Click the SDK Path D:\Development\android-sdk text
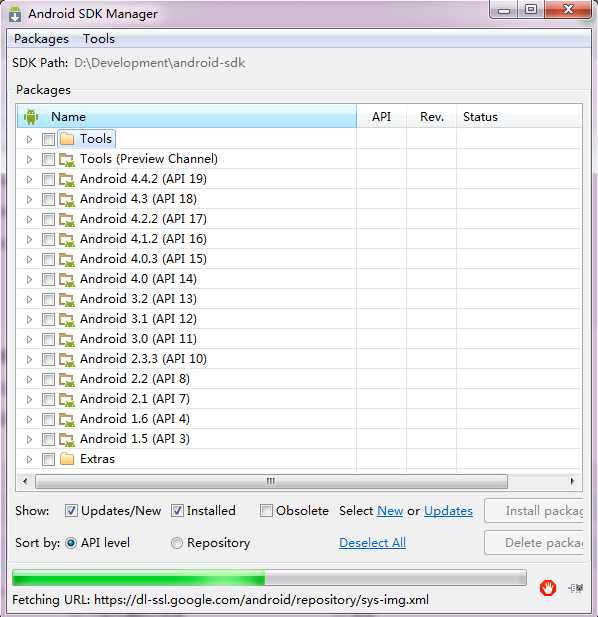Image resolution: width=598 pixels, height=617 pixels. tap(160, 63)
